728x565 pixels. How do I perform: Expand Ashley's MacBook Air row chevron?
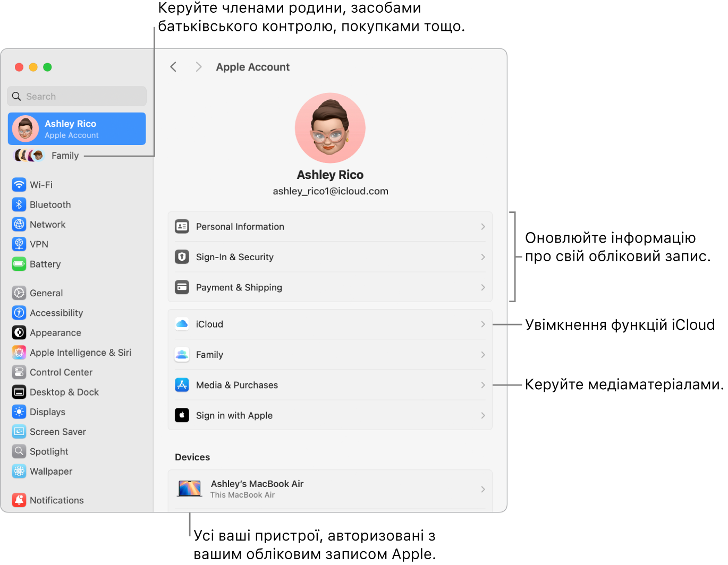click(483, 489)
